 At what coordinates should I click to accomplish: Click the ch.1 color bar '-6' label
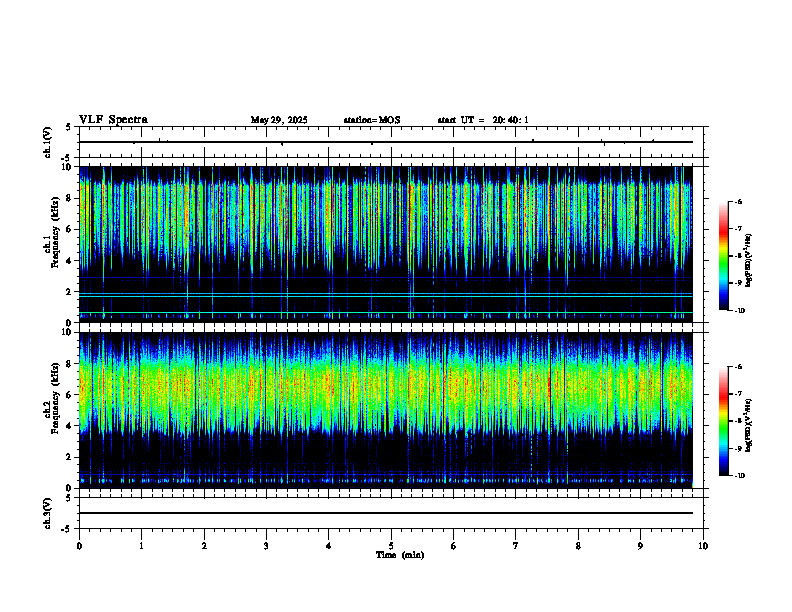pos(738,201)
